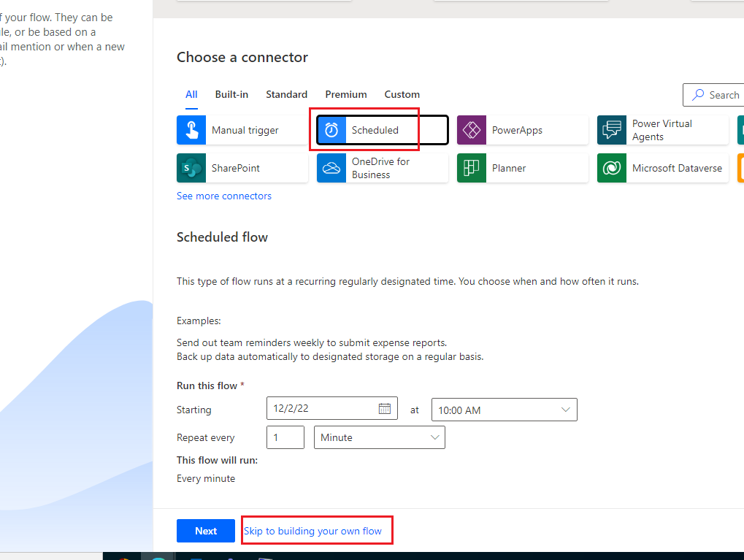Pick the Microsoft Dataverse connector label

click(x=677, y=168)
